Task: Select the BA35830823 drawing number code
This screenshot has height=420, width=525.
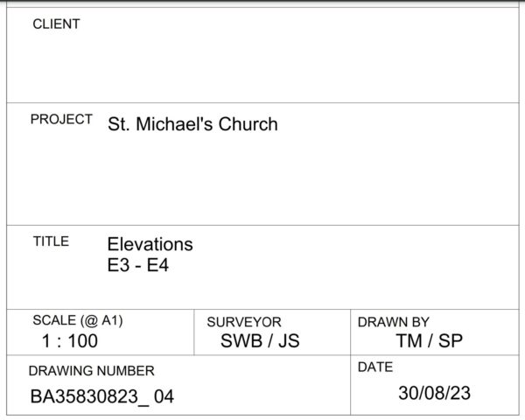Action: 84,396
